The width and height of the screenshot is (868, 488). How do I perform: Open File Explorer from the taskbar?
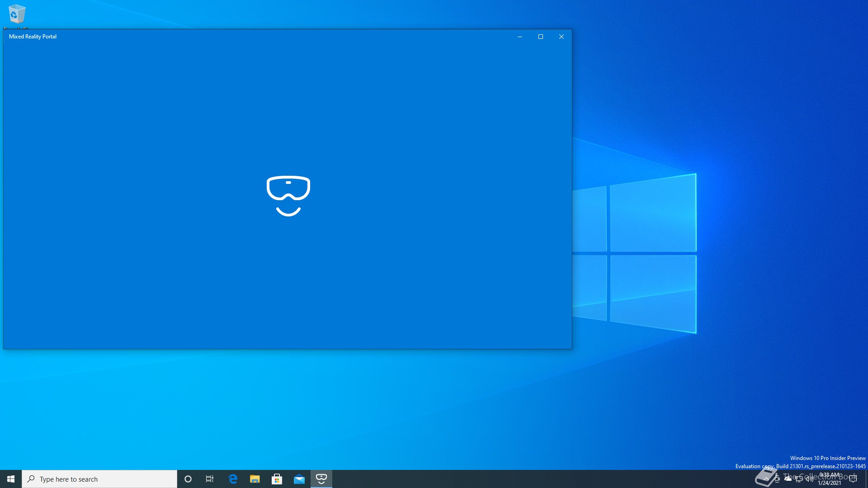click(x=255, y=479)
